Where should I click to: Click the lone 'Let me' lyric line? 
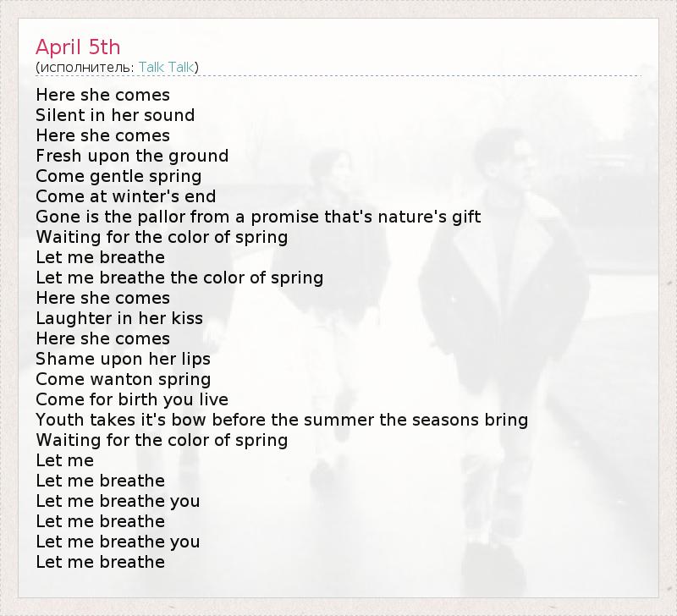64,460
